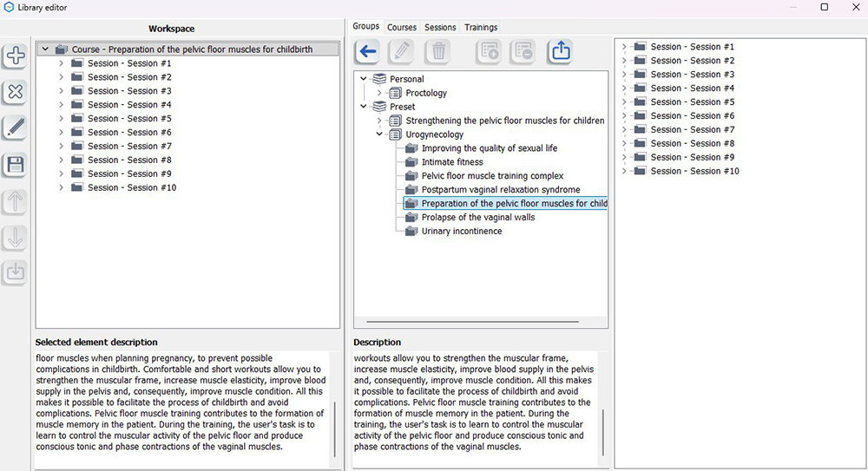Expand the Proctology group node
The width and height of the screenshot is (868, 471).
tap(379, 93)
